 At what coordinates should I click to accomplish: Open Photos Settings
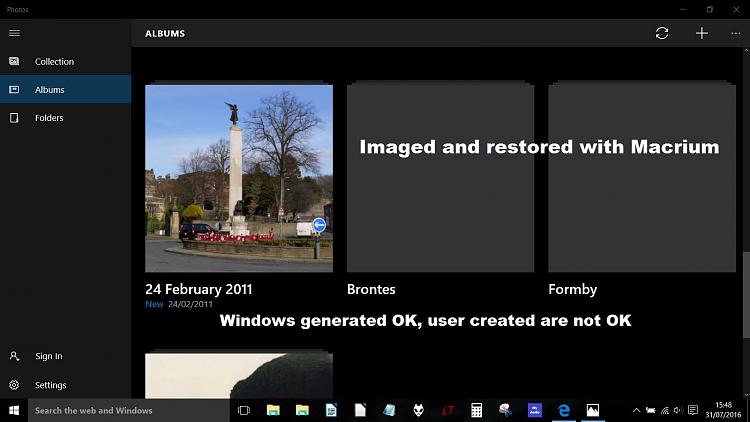point(50,385)
